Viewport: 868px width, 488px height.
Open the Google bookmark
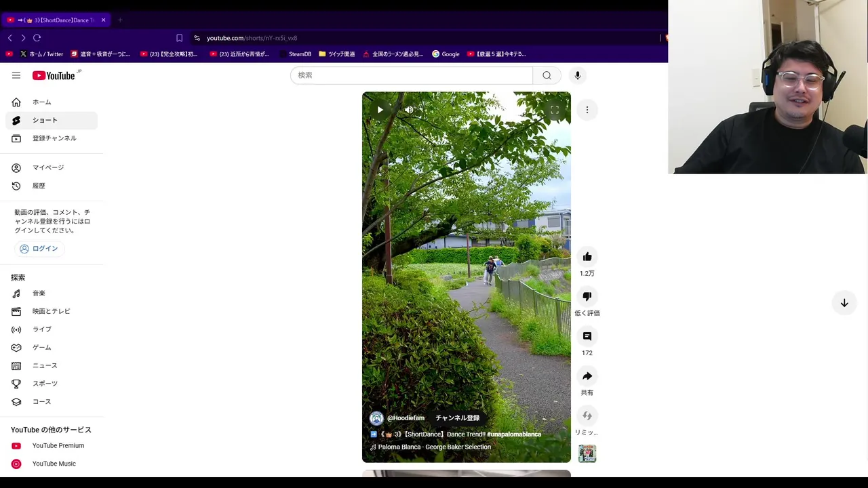(446, 54)
